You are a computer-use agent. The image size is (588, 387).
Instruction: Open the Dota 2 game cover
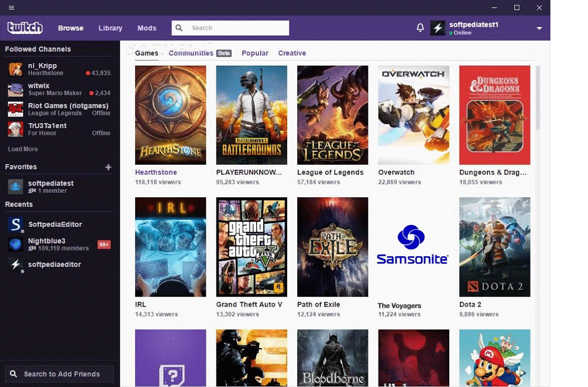click(494, 247)
